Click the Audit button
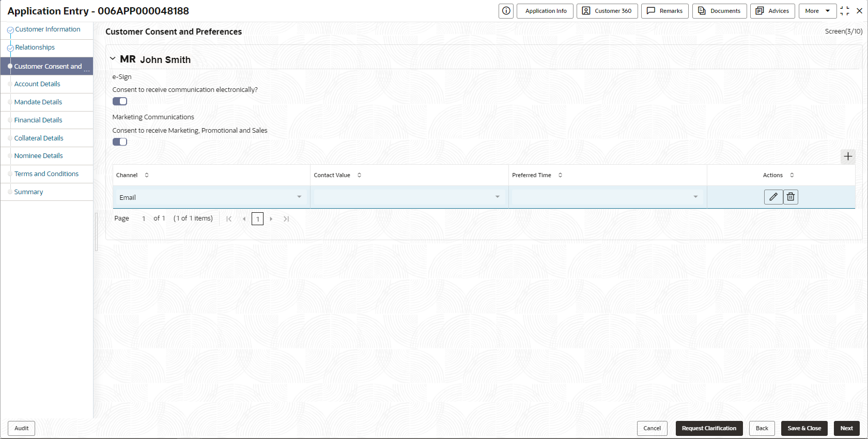Image resolution: width=868 pixels, height=439 pixels. 22,428
